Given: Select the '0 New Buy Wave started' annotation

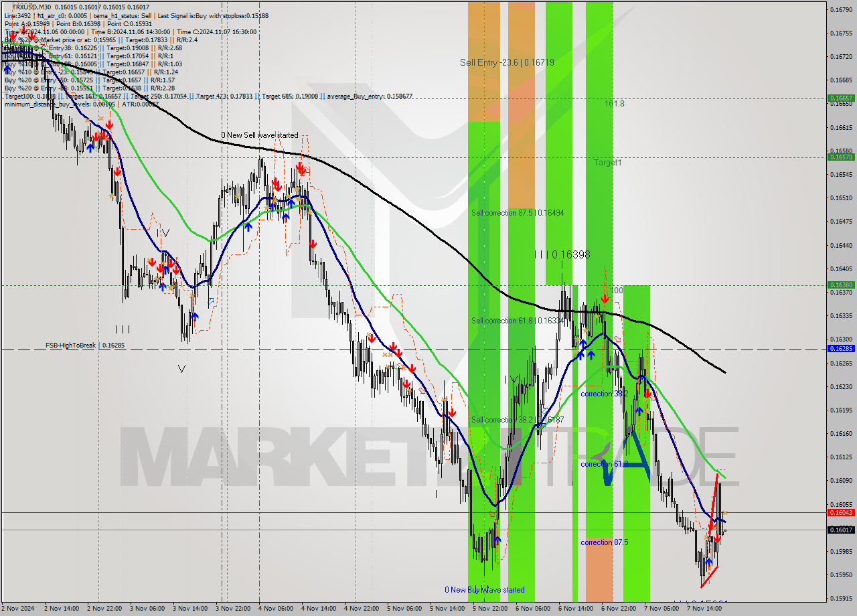Looking at the screenshot, I should pyautogui.click(x=485, y=590).
